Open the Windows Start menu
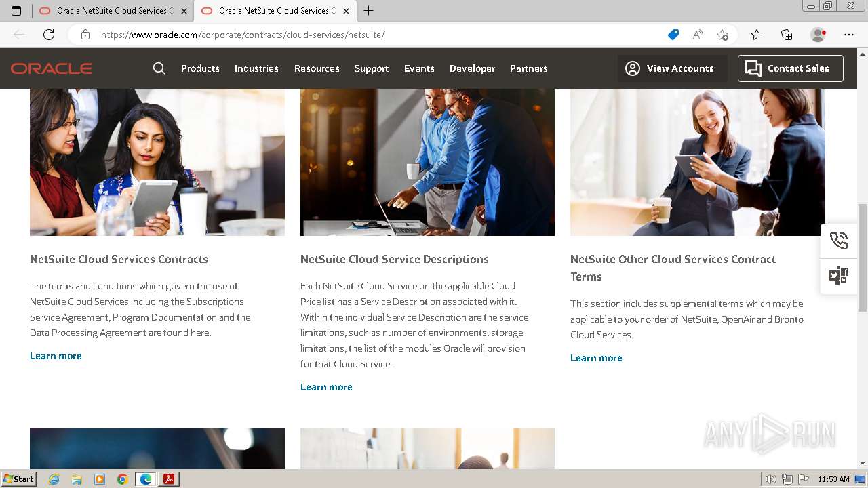Viewport: 868px width, 488px height. (x=18, y=479)
